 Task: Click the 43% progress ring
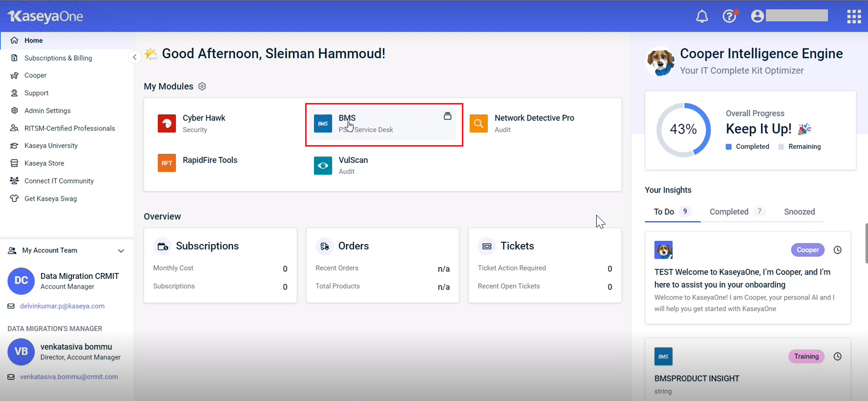coord(683,130)
